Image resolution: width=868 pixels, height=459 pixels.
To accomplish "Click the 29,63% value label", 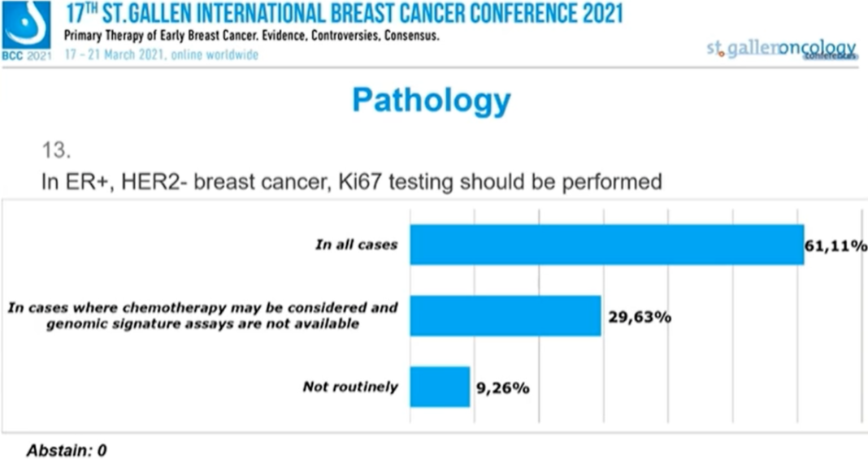I will (x=640, y=317).
